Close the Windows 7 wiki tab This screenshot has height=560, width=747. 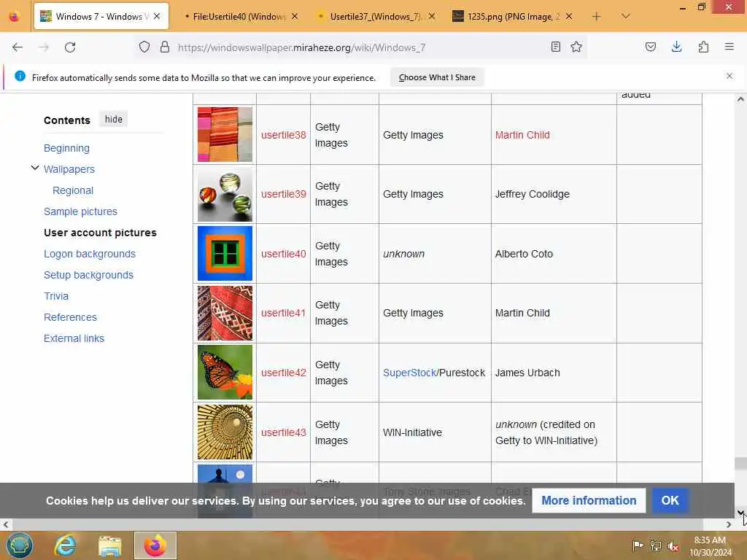coord(157,16)
